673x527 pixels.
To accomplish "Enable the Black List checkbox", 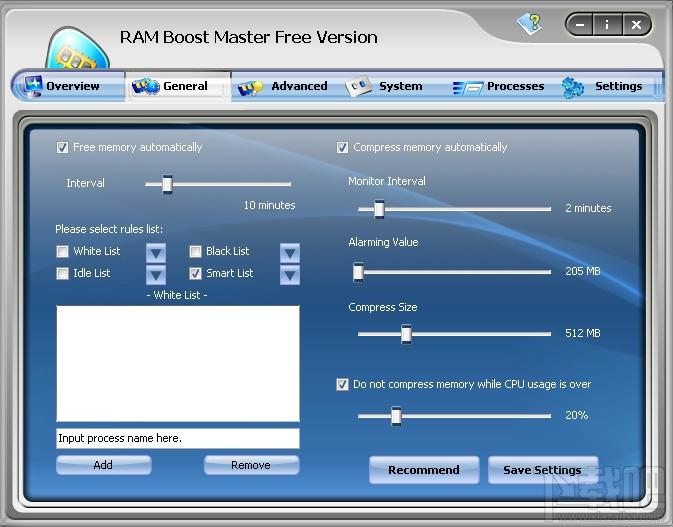I will click(195, 251).
